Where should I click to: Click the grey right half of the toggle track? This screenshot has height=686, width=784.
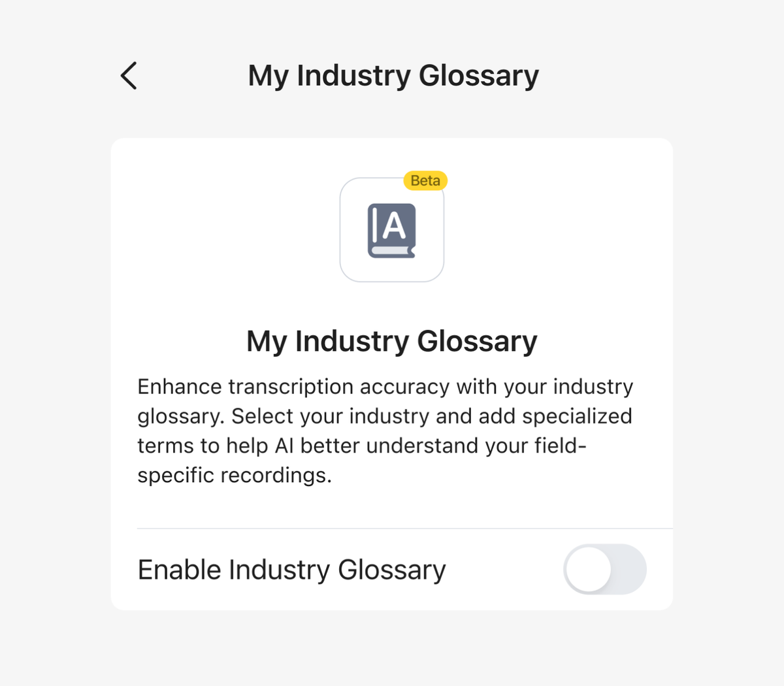tap(627, 570)
